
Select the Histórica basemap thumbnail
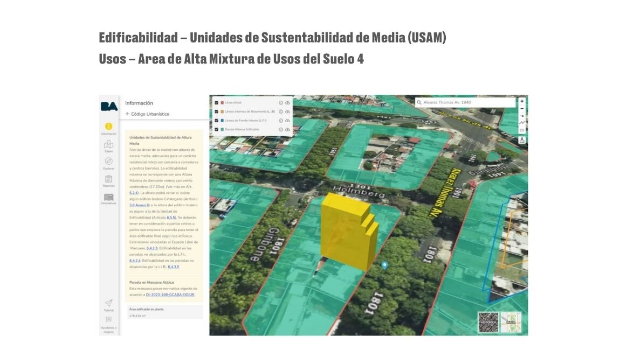pos(488,322)
